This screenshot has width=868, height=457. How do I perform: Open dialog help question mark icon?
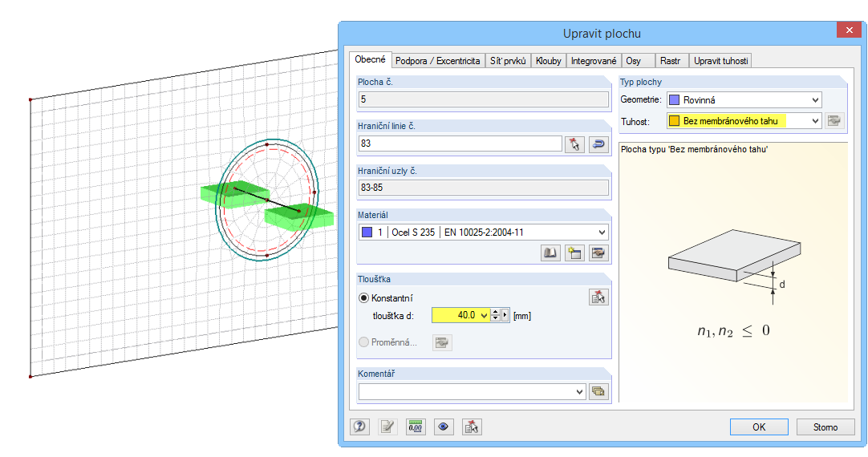(x=360, y=427)
